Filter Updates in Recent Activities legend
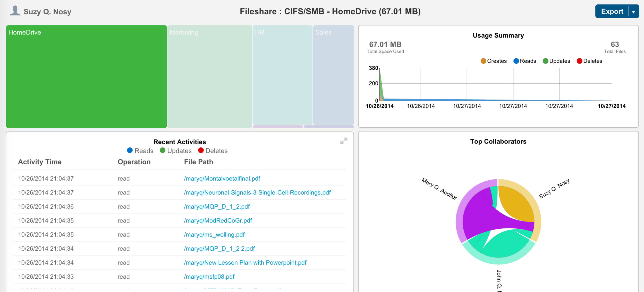Screen dimensions: 644x292 click(x=176, y=151)
